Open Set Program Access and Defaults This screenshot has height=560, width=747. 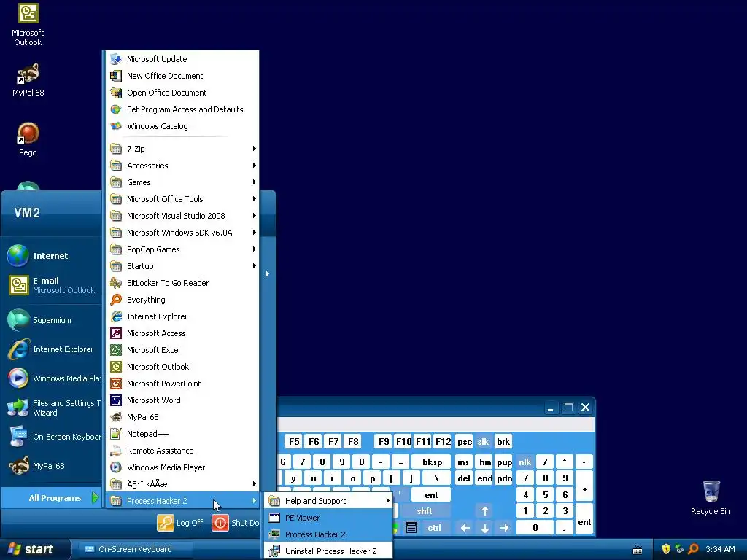pyautogui.click(x=182, y=109)
